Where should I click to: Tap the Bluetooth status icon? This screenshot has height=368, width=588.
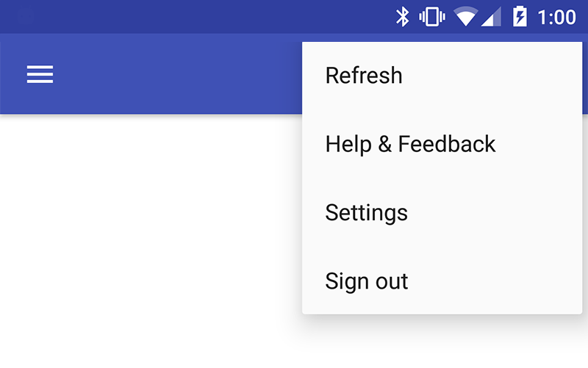click(x=402, y=16)
